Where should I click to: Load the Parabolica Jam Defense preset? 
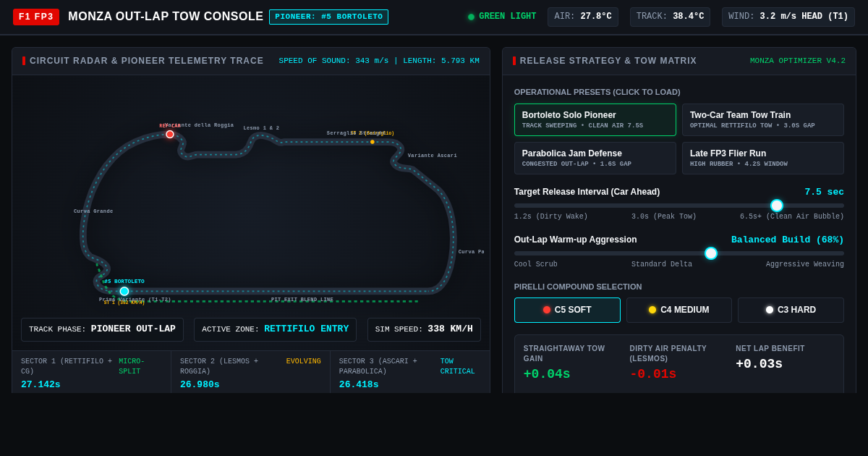point(595,159)
